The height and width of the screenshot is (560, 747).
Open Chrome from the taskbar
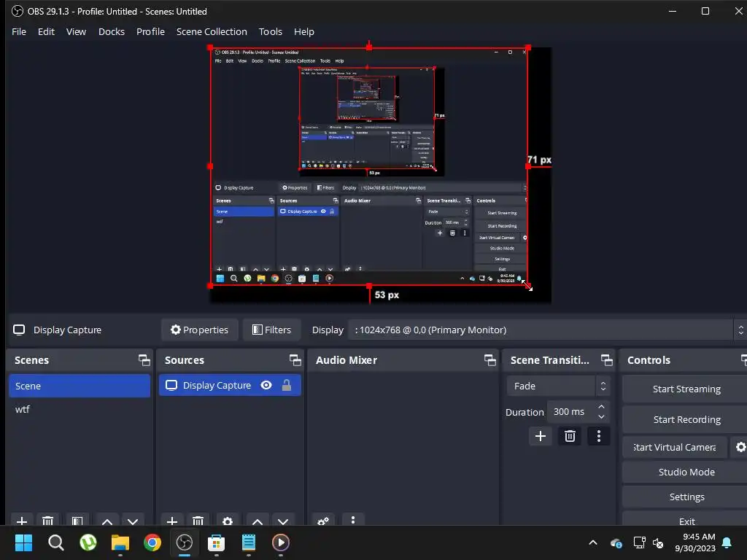[152, 542]
